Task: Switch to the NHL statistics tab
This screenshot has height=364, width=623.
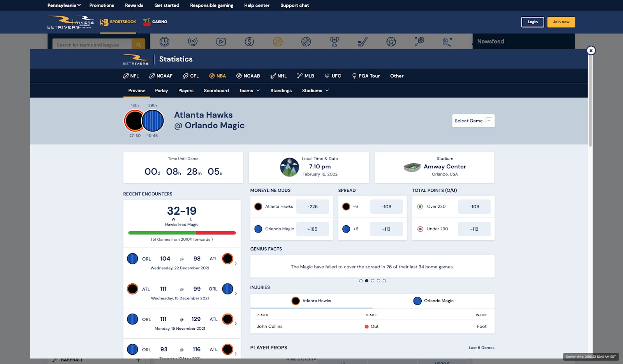Action: tap(278, 76)
